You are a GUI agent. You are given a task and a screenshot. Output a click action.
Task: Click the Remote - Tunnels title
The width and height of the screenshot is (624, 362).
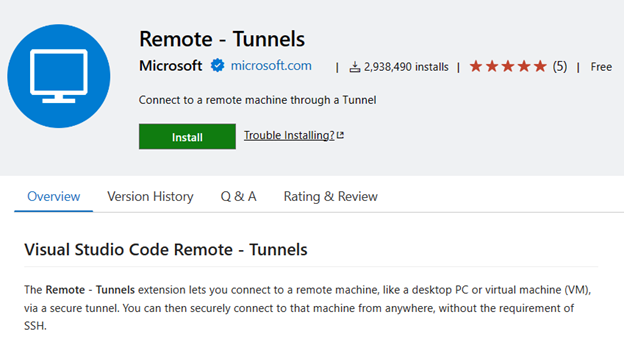(222, 39)
